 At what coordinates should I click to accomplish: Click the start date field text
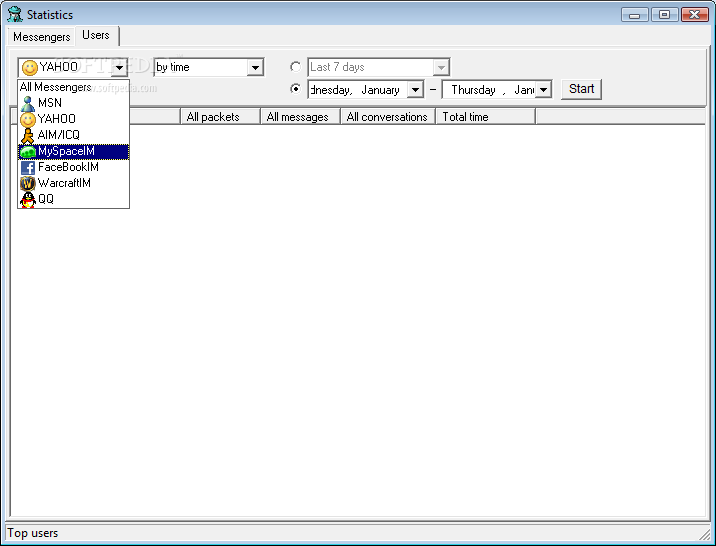pos(355,89)
